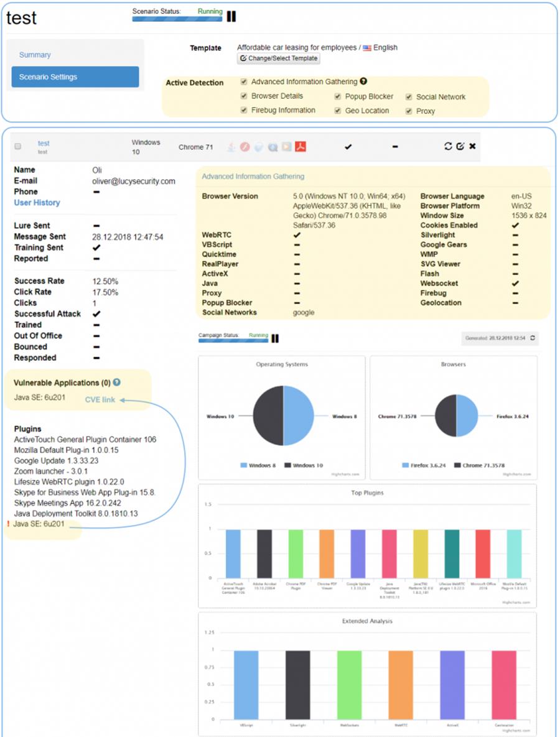Screen dimensions: 560x737
Task: Open the Advanced Information Gathering help icon
Action: coord(363,81)
